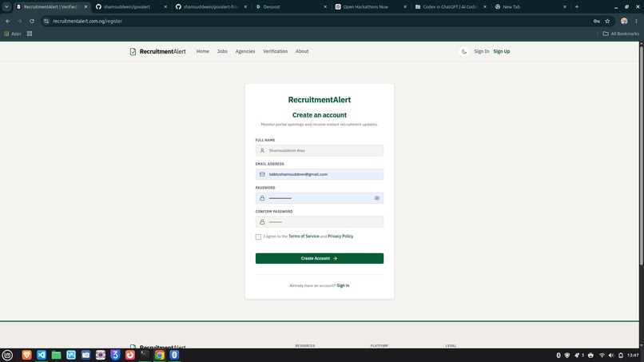
Task: Switch to Google Chrome in the taskbar
Action: tap(160, 355)
